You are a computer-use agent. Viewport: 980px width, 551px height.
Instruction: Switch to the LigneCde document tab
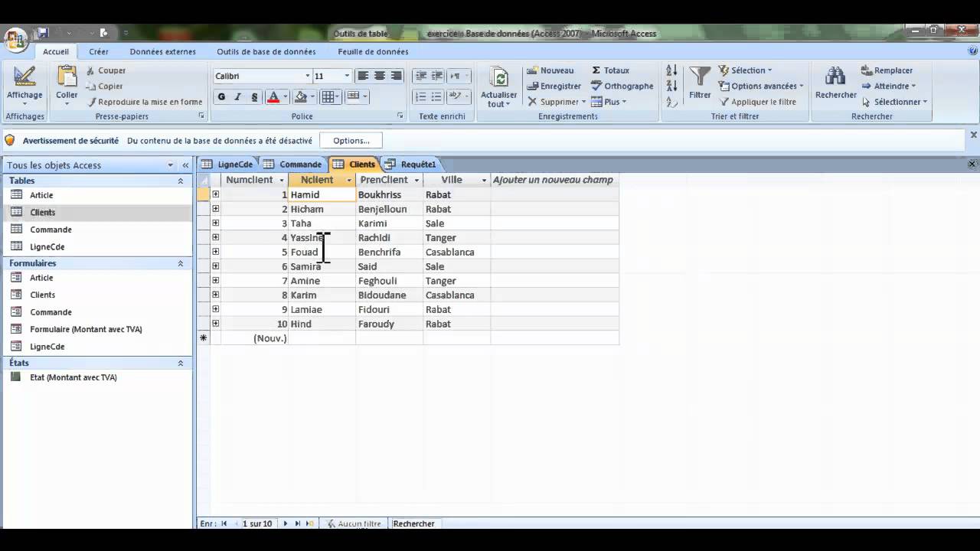(227, 165)
